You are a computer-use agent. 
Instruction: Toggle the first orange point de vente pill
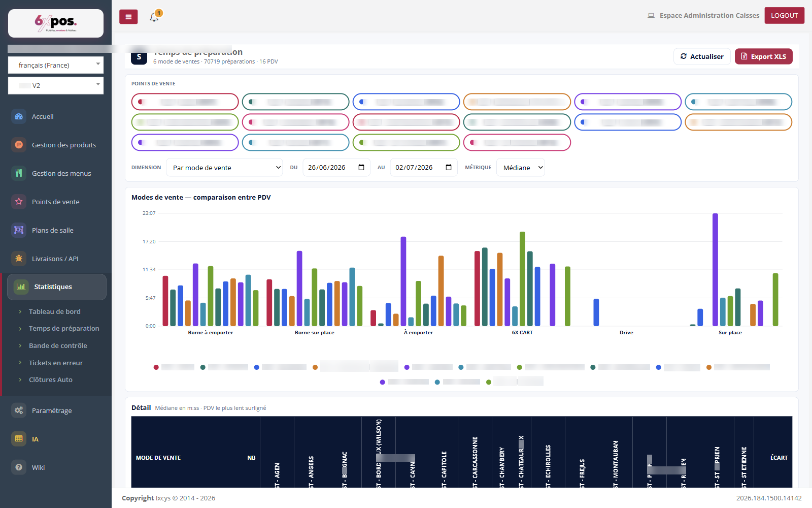(x=517, y=102)
